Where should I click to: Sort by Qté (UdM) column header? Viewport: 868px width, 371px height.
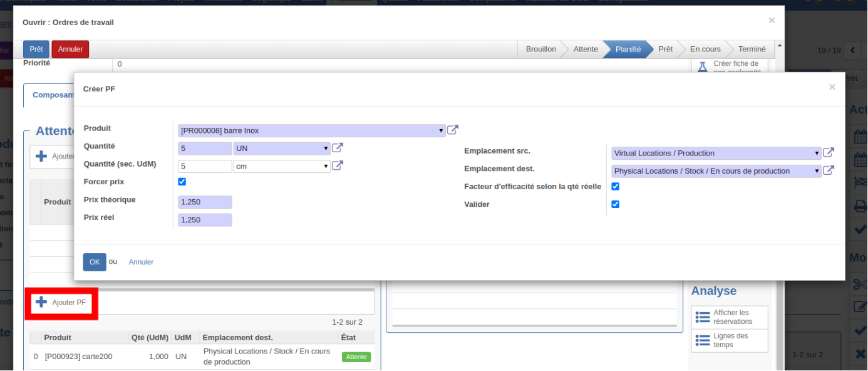pos(150,338)
